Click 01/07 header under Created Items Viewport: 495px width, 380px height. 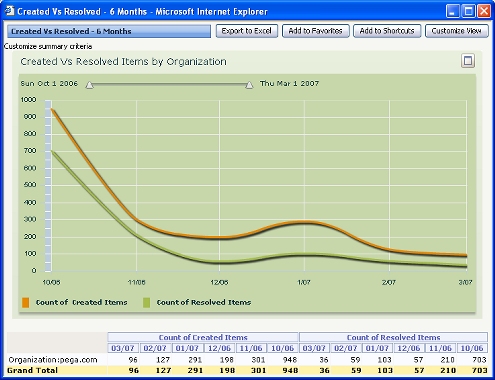(187, 348)
